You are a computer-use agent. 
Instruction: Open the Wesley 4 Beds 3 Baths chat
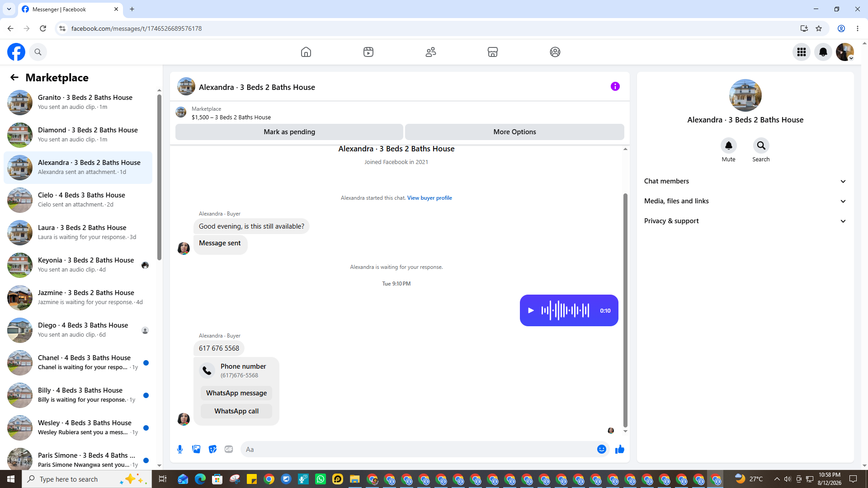78,428
